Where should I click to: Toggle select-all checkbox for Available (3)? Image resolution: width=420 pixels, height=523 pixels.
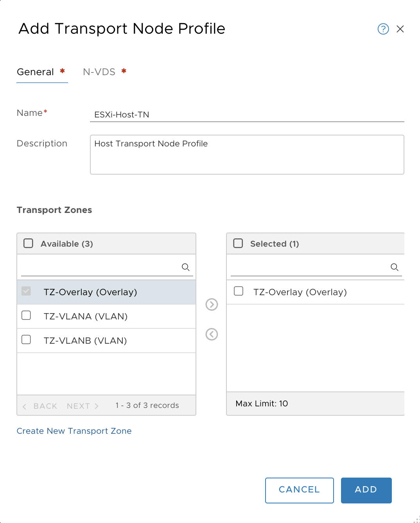[29, 243]
